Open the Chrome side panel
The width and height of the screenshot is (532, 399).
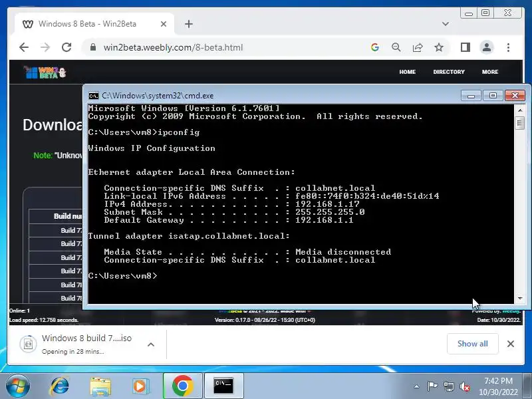(465, 47)
